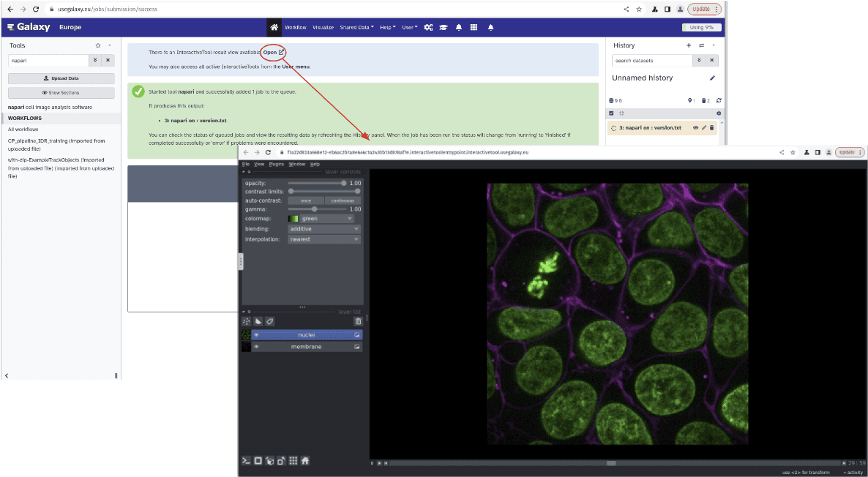
Task: Click the auto-contrast continuous button
Action: tap(342, 200)
